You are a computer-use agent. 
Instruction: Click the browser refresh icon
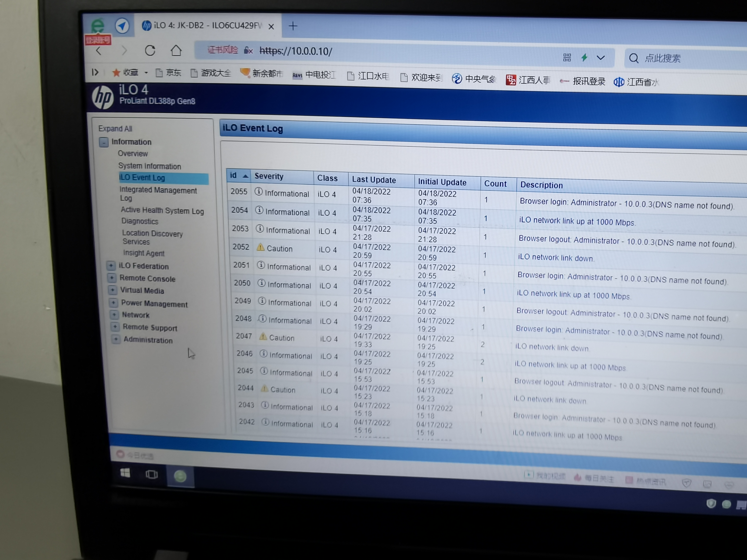pyautogui.click(x=150, y=51)
